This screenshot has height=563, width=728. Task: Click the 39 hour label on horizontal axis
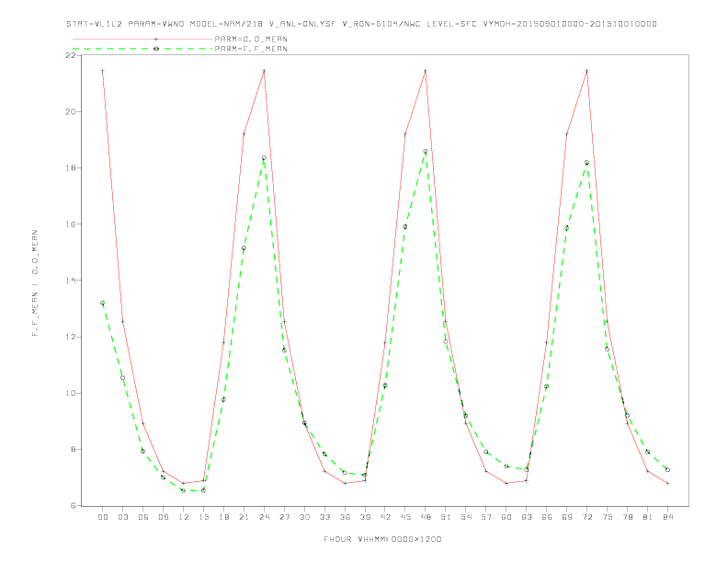(365, 517)
